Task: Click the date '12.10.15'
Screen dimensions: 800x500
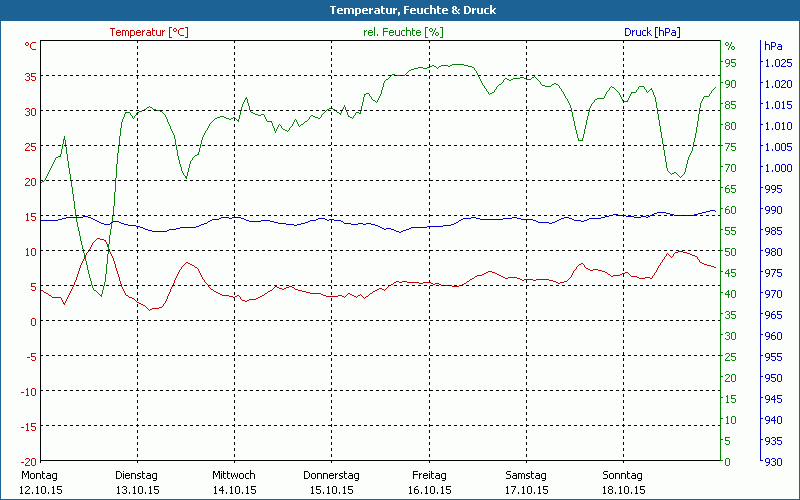Action: tap(41, 490)
